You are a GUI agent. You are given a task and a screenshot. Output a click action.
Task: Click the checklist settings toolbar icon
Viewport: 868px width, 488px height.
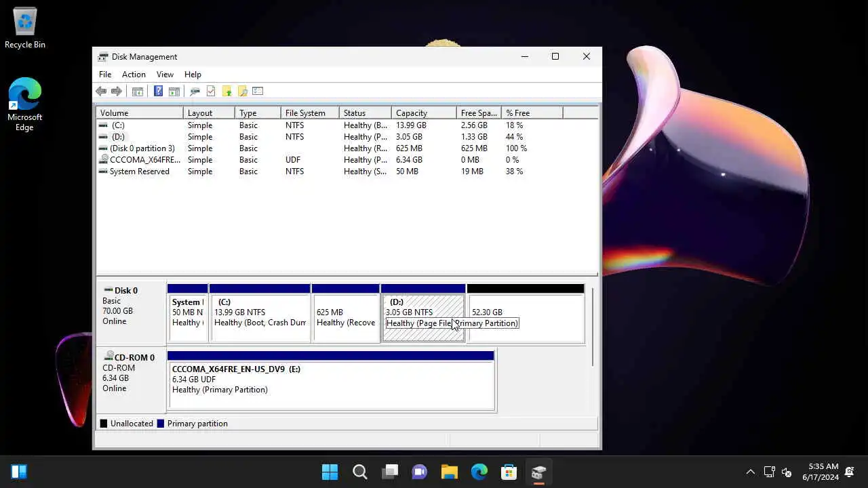[258, 91]
